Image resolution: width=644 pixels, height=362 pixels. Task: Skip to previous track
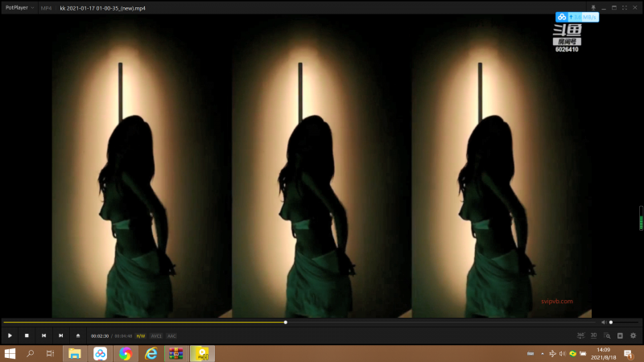point(43,335)
